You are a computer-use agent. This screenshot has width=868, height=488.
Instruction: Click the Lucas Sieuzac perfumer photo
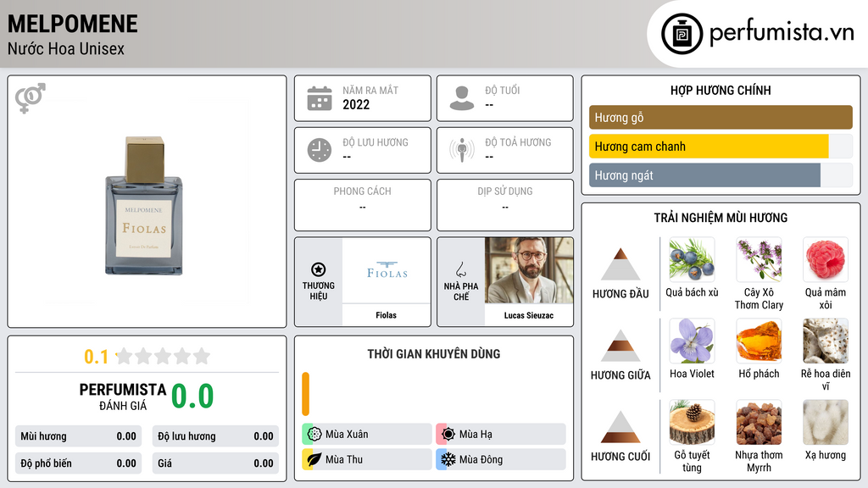click(x=529, y=270)
